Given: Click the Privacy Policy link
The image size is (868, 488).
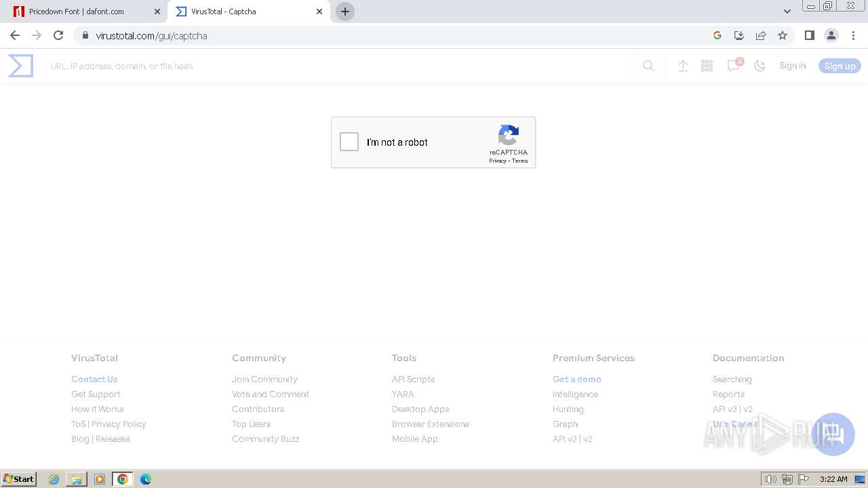Looking at the screenshot, I should tap(119, 424).
